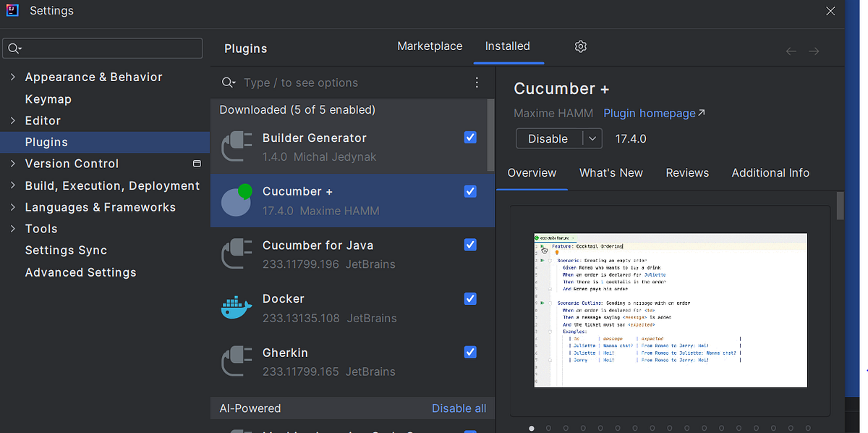Switch to the Marketplace tab
Image resolution: width=868 pixels, height=433 pixels.
430,46
